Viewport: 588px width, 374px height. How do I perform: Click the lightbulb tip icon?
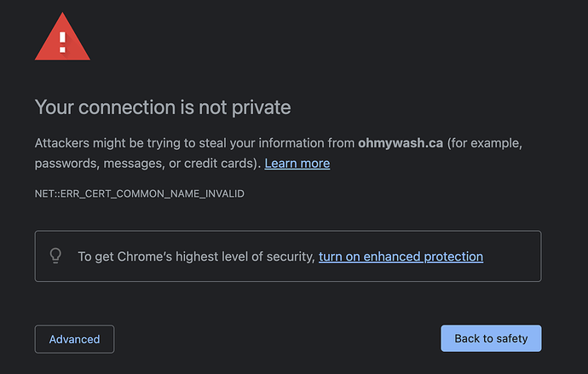pyautogui.click(x=56, y=256)
